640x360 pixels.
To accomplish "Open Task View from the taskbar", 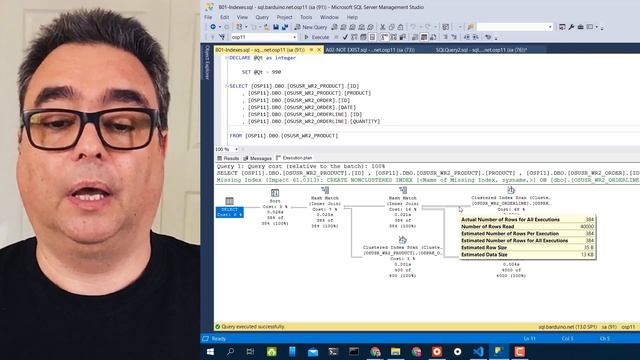I will 250,351.
